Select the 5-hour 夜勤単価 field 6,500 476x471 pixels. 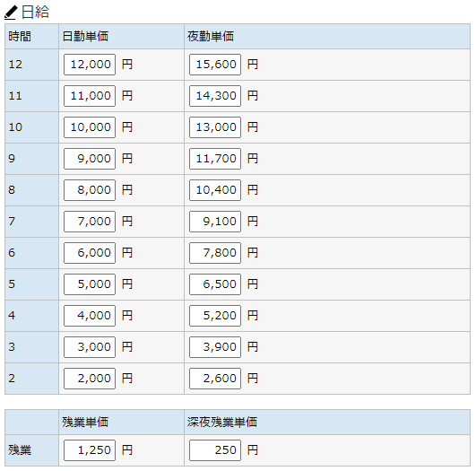215,284
